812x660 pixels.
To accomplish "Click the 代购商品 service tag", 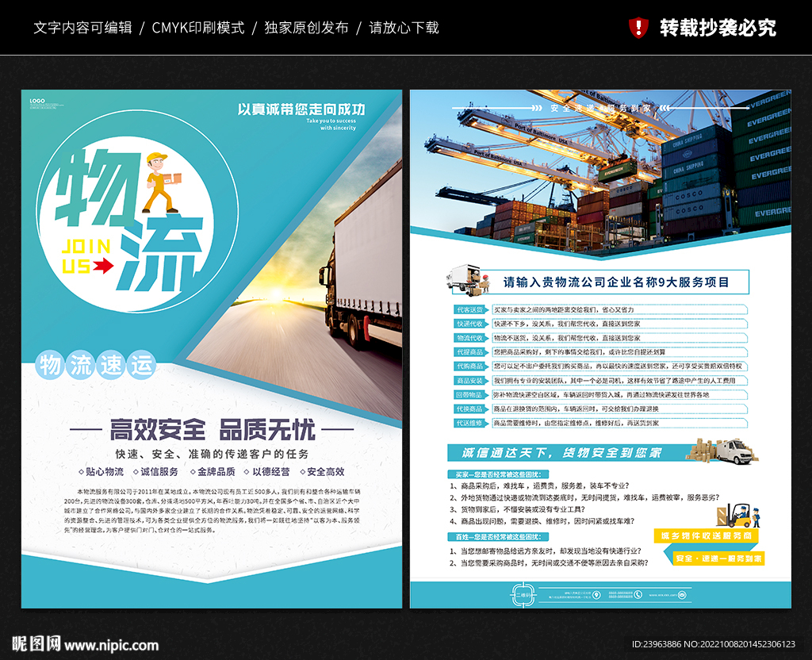I will tap(469, 366).
